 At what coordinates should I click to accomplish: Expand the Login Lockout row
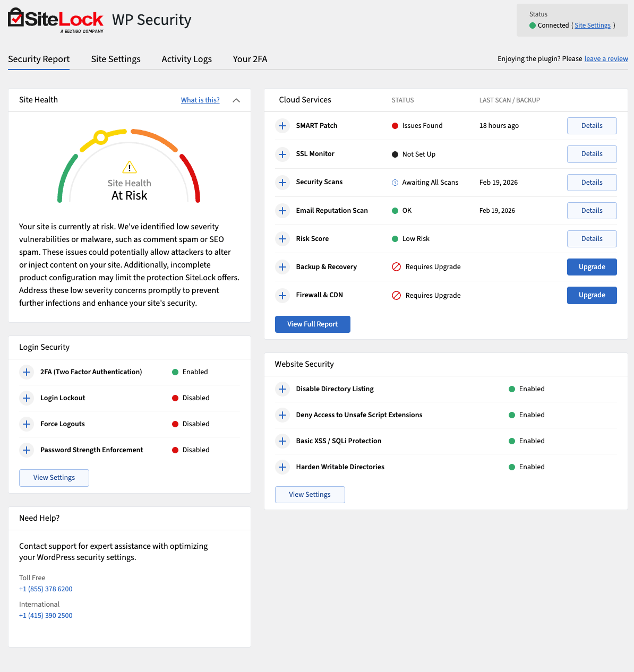(x=27, y=398)
